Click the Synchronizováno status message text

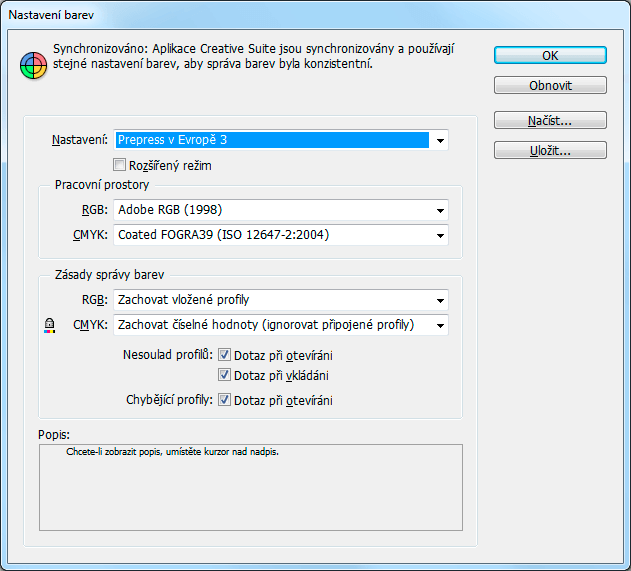(254, 56)
